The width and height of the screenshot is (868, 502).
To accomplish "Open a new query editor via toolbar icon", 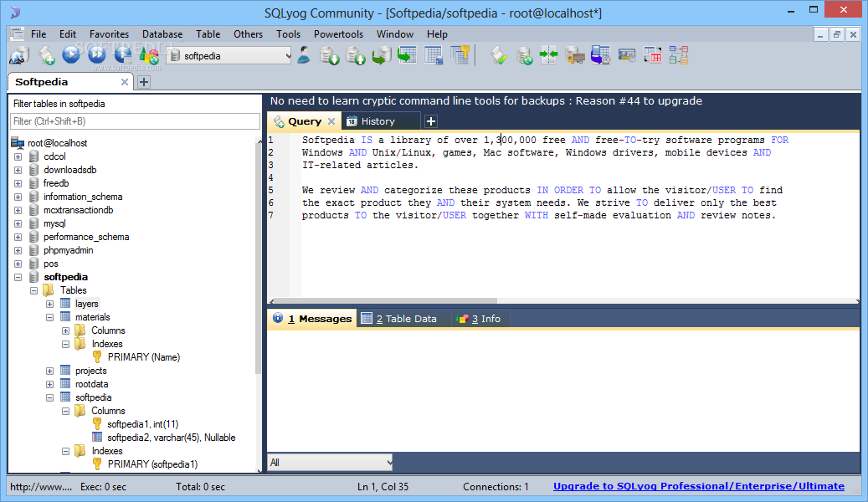I will (x=47, y=55).
